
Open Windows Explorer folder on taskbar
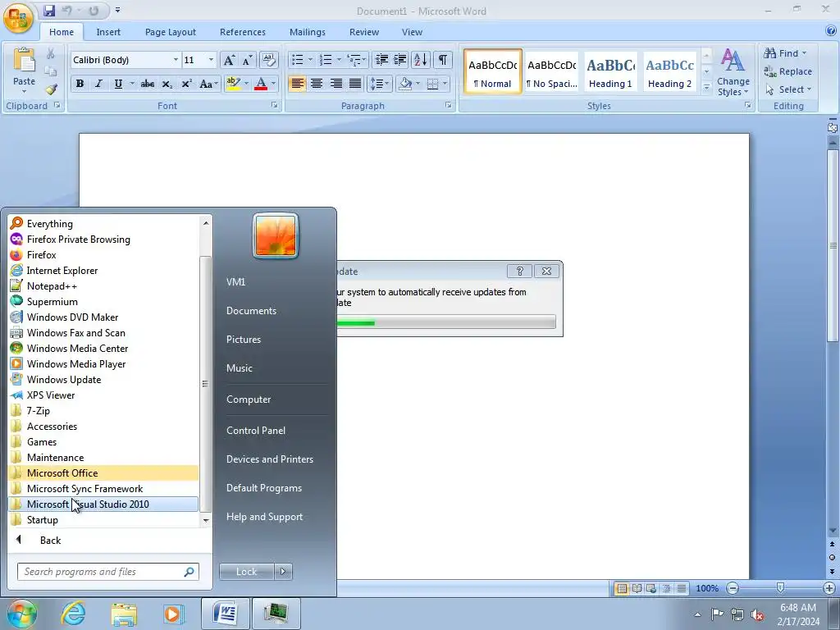coord(125,614)
